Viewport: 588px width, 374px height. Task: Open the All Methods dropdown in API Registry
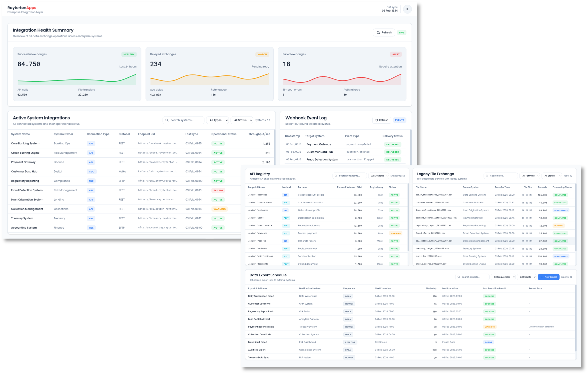click(378, 176)
